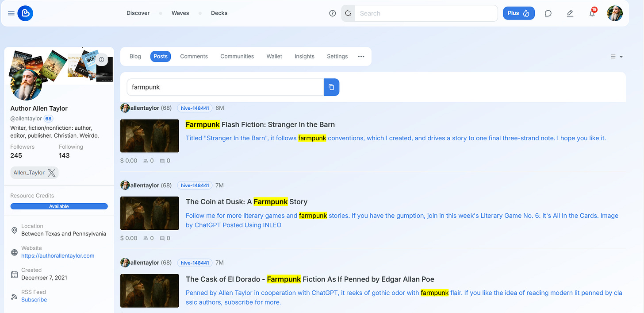This screenshot has width=644, height=313.
Task: Open the help question-mark icon
Action: click(x=333, y=13)
